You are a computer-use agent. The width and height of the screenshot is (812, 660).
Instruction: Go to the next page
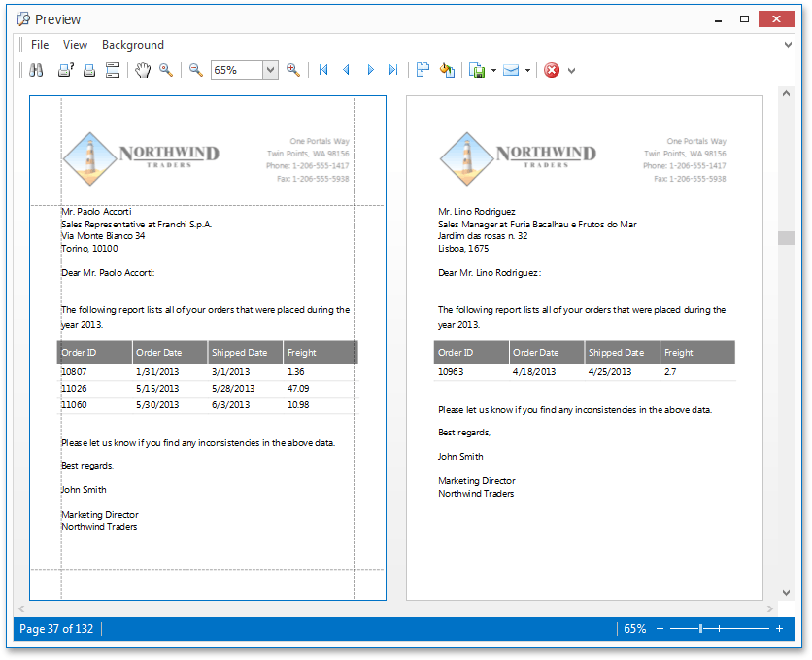370,70
